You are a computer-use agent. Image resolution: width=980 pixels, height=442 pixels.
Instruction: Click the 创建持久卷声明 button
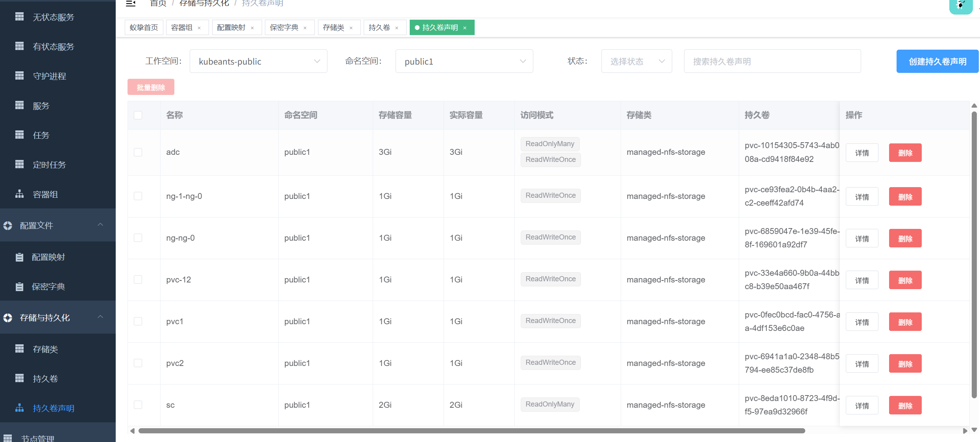937,61
